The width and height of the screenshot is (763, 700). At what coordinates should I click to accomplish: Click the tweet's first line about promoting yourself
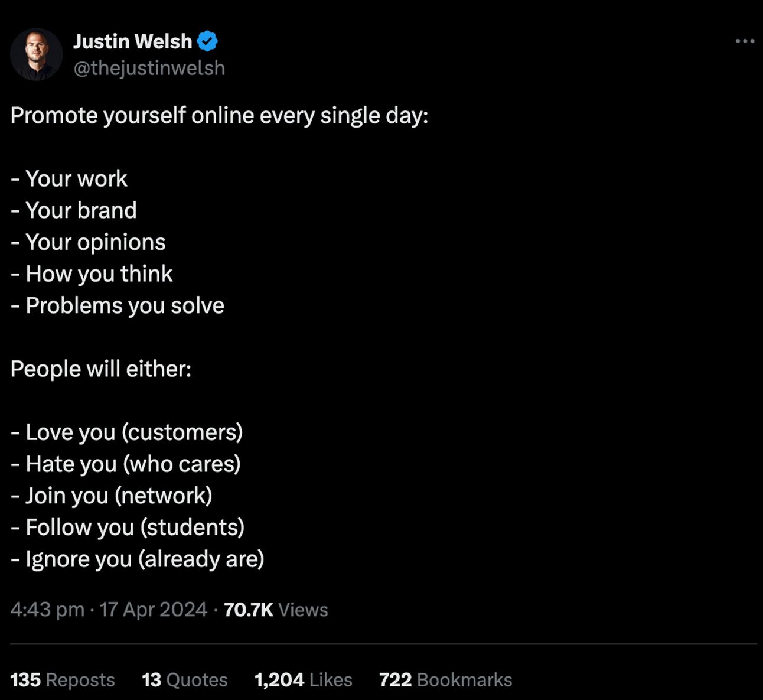(219, 115)
